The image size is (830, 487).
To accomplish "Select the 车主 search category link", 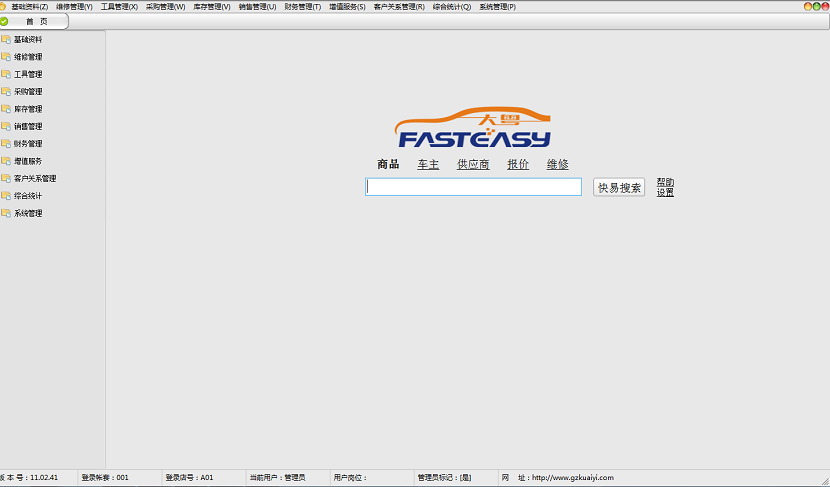I will (x=428, y=164).
